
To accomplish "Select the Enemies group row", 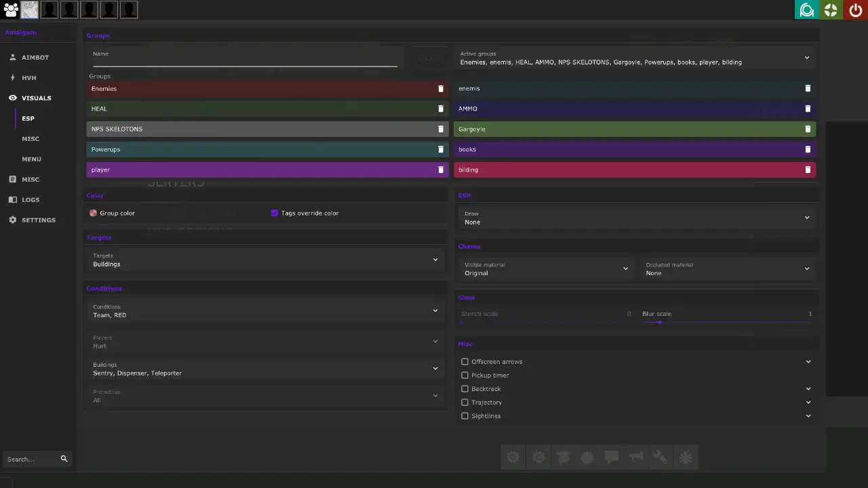I will [267, 89].
